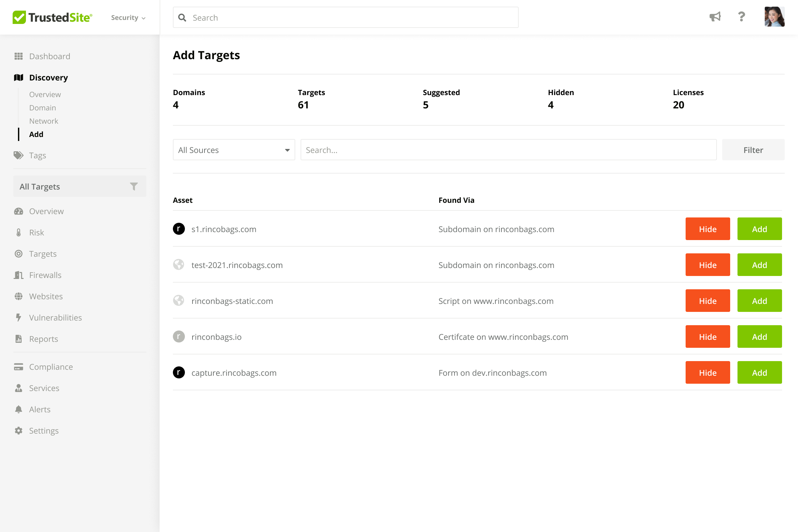The width and height of the screenshot is (798, 532).
Task: Click the All Targets filter funnel icon
Action: point(134,186)
